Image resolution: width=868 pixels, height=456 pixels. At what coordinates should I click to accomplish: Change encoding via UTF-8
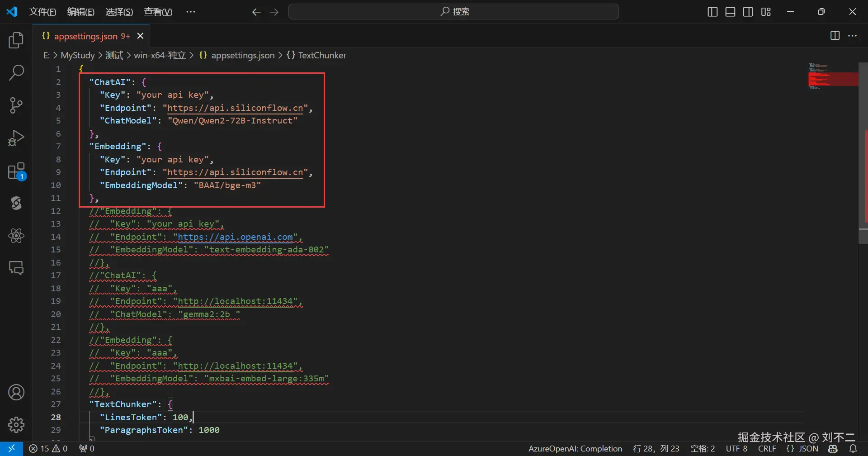point(736,448)
